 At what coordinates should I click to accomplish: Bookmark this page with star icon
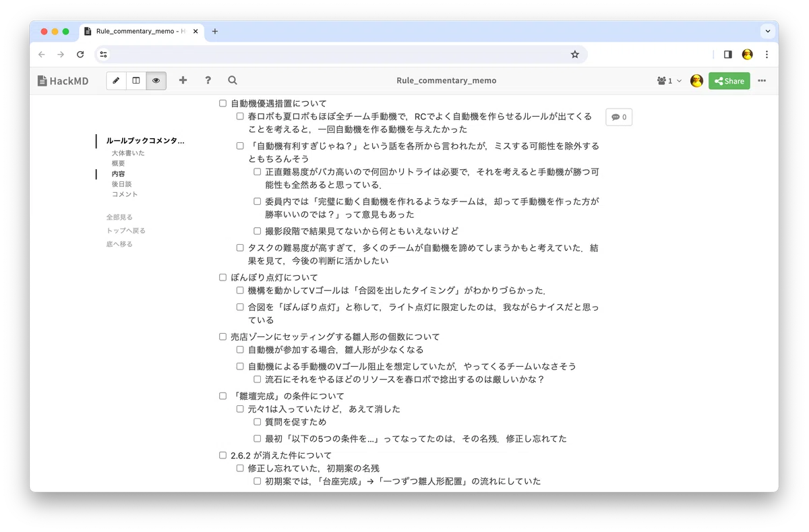point(575,55)
